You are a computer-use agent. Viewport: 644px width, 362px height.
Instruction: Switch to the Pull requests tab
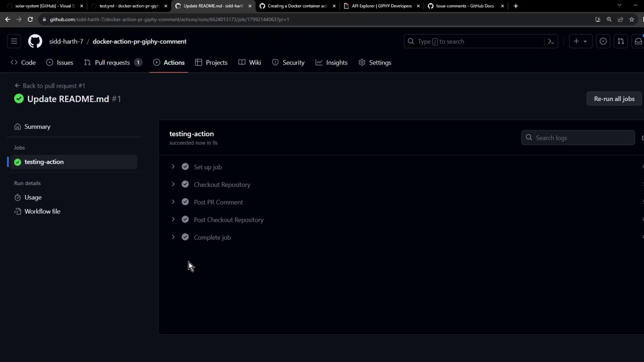pyautogui.click(x=112, y=63)
